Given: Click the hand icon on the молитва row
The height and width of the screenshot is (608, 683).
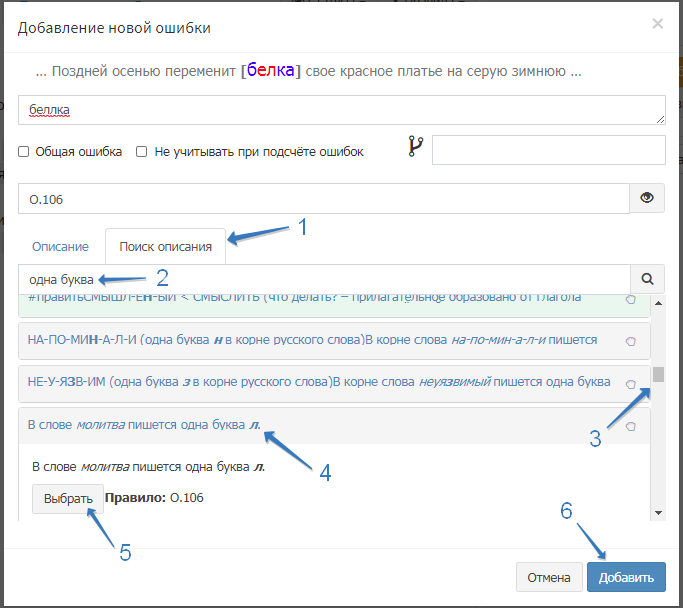Looking at the screenshot, I should point(630,427).
